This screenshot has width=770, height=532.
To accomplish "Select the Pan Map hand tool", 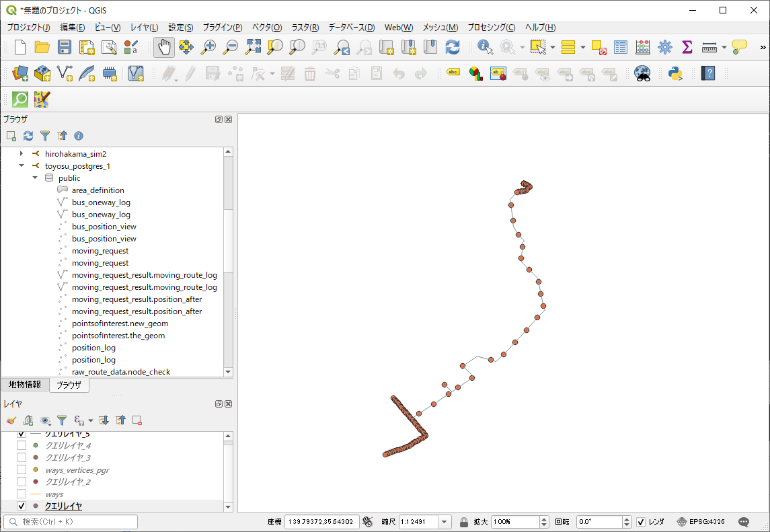I will click(164, 47).
